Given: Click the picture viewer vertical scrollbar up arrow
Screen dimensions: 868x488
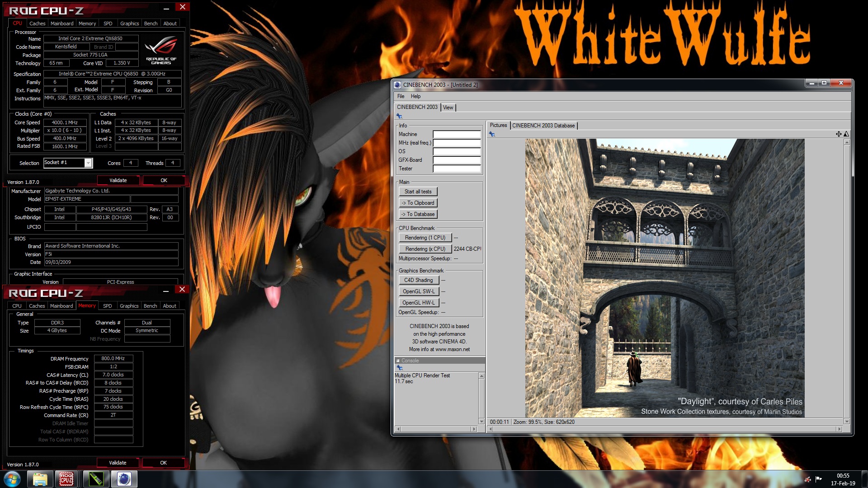Looking at the screenshot, I should coord(847,142).
